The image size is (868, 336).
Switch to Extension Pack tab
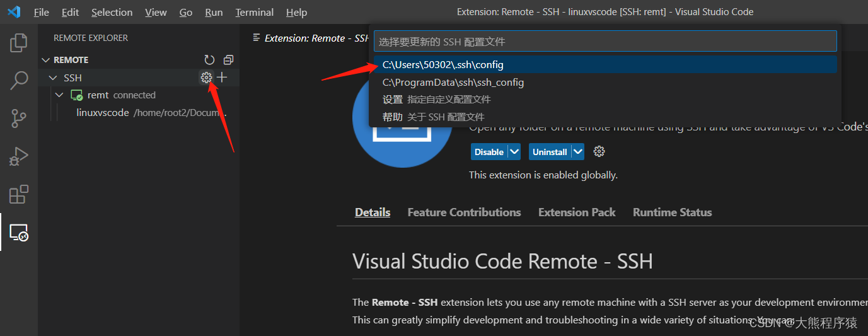tap(577, 212)
